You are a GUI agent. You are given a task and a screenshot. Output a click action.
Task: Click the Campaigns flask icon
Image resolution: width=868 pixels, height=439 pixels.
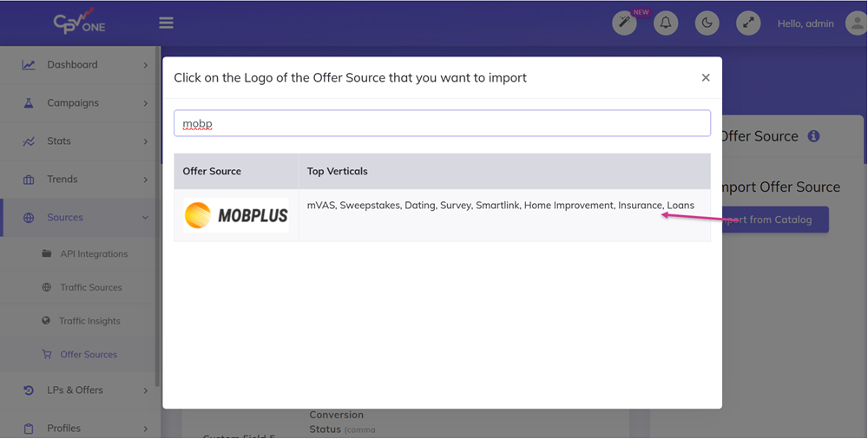coord(29,103)
